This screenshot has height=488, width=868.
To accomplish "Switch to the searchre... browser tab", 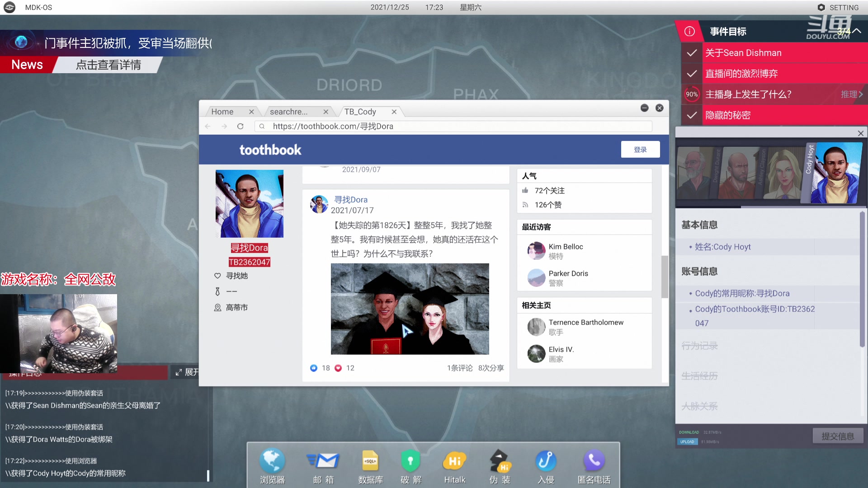I will pos(289,112).
